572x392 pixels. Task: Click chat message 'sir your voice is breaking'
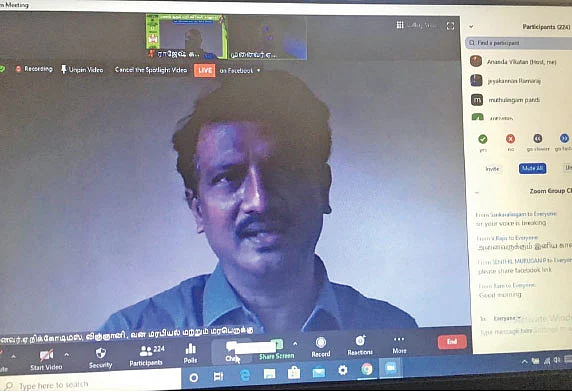pos(511,223)
